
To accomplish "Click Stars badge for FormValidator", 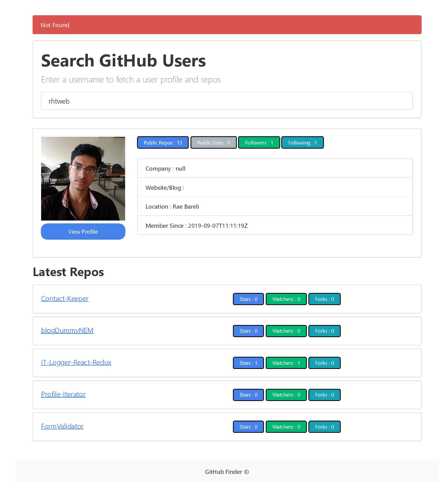I will (x=248, y=427).
